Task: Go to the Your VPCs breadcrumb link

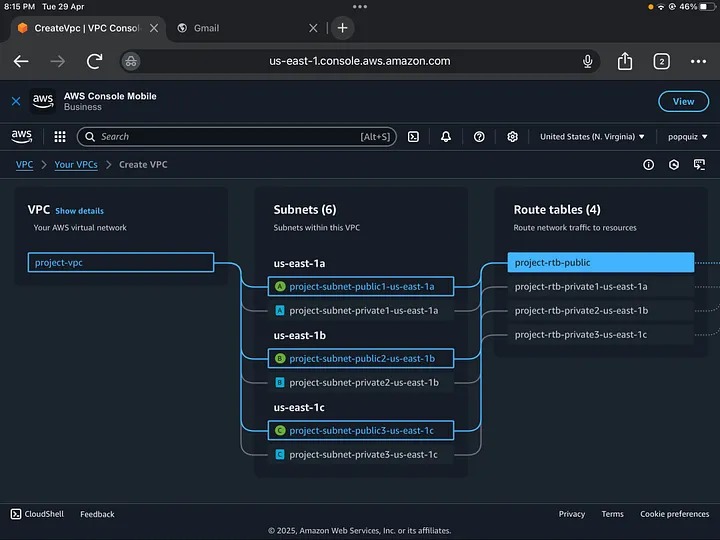Action: coord(76,164)
